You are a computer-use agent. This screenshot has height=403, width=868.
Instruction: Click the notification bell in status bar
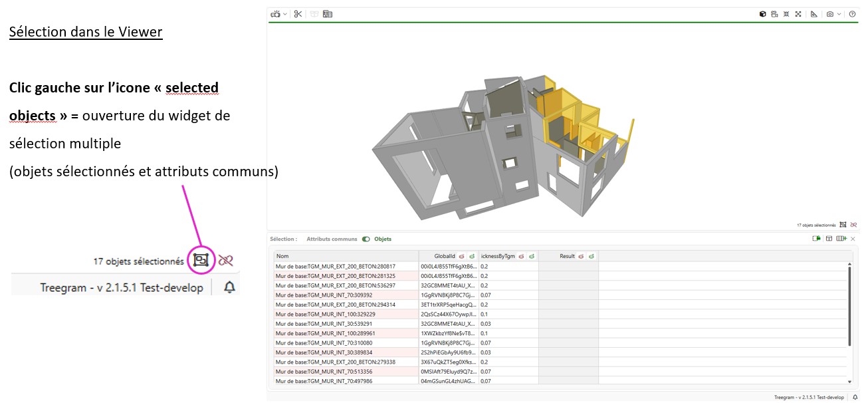(855, 397)
